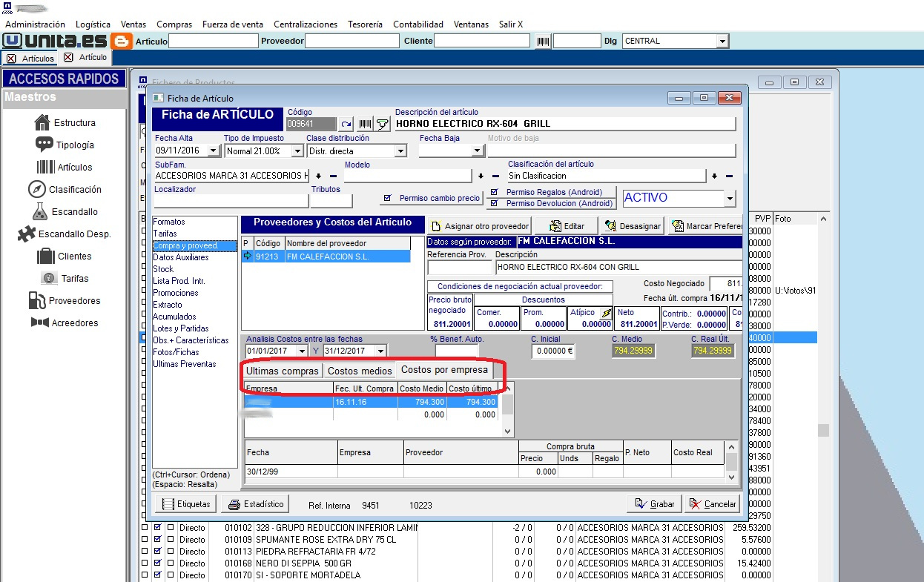Click the Grabar button

(x=654, y=504)
